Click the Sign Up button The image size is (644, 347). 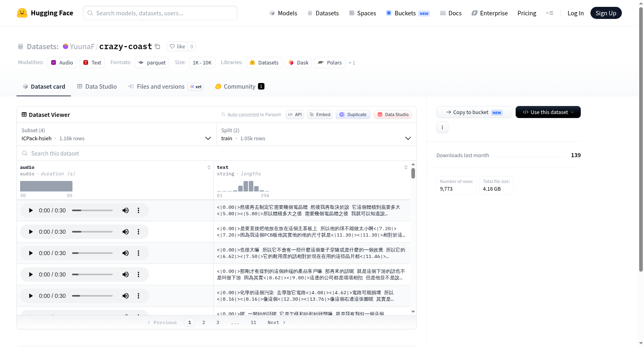[x=606, y=13]
